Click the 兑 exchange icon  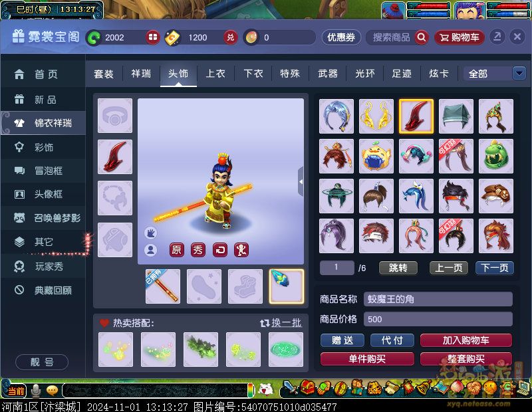230,37
